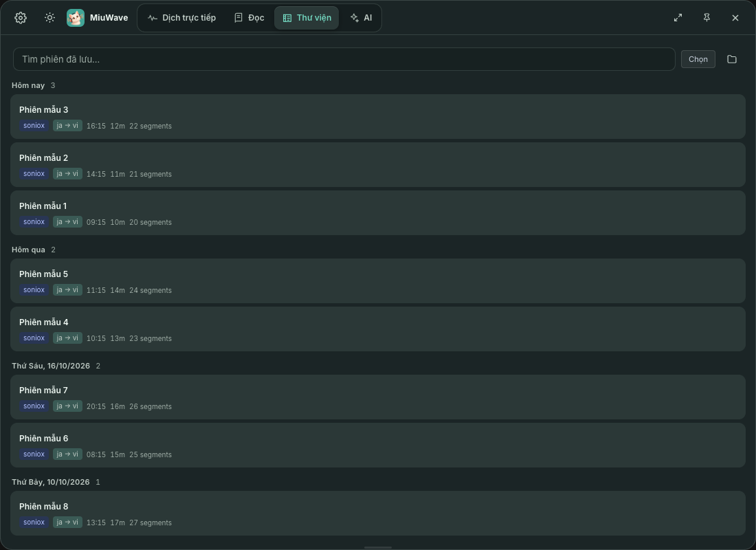Pin the window with the pin icon

click(707, 18)
